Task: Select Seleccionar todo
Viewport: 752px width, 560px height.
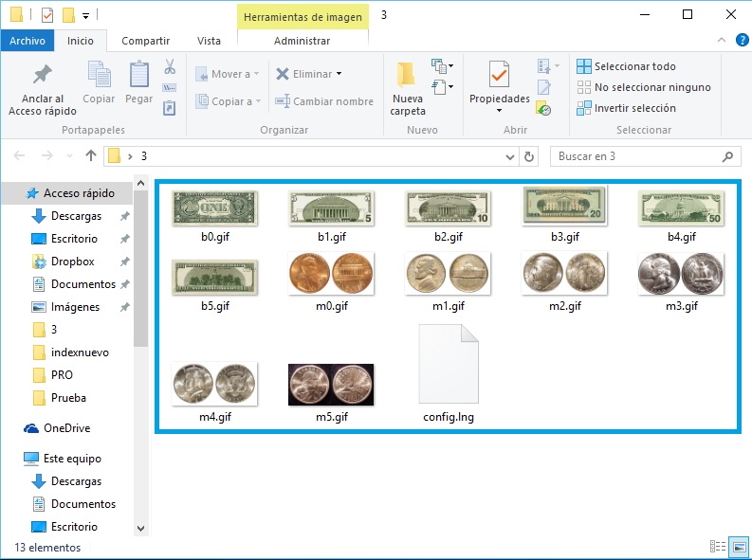Action: (x=626, y=66)
